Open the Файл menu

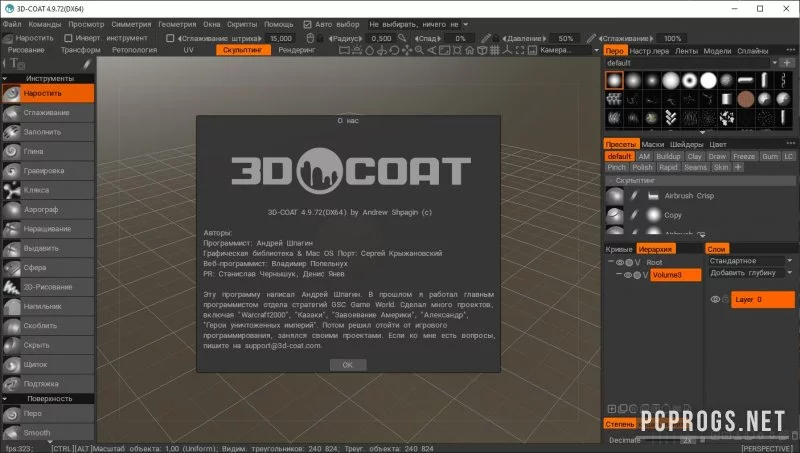[x=12, y=24]
